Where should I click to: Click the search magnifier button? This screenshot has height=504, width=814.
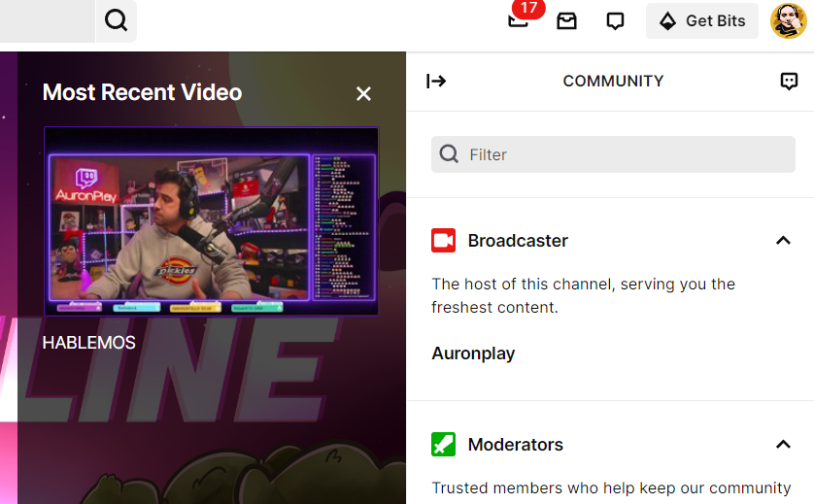tap(117, 20)
